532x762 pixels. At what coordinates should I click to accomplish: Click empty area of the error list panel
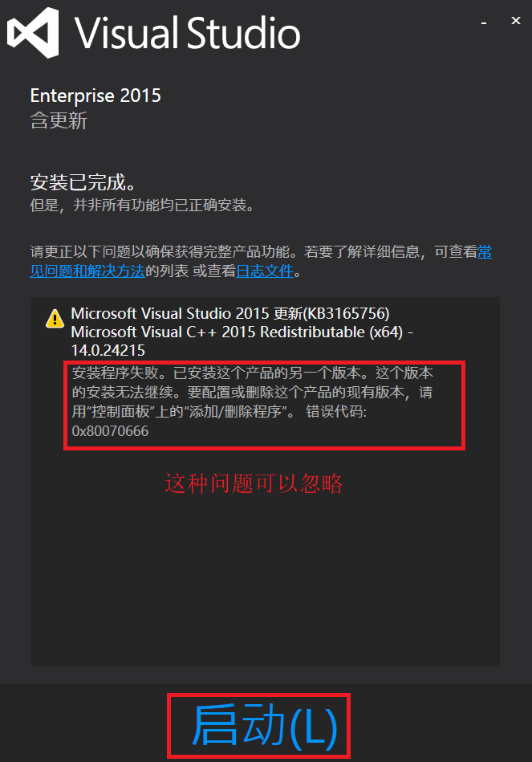click(x=266, y=583)
